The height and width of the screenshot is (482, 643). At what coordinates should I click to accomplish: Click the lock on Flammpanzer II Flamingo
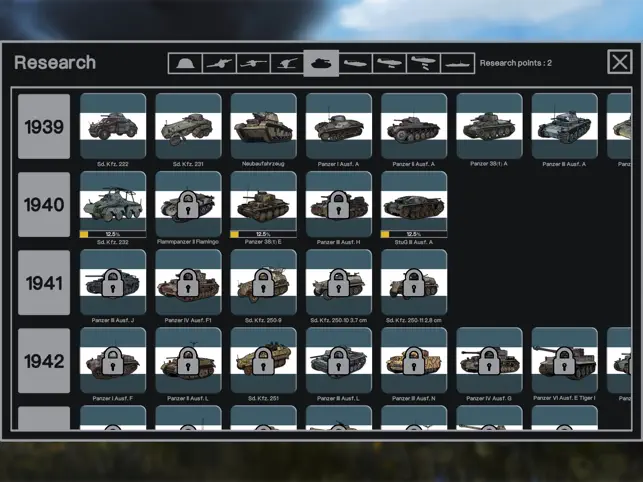tap(188, 204)
